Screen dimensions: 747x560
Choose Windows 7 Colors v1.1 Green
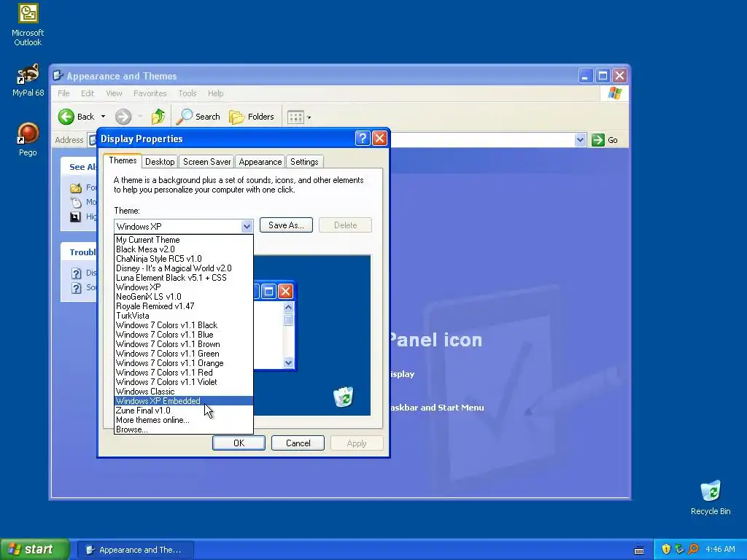pos(184,354)
